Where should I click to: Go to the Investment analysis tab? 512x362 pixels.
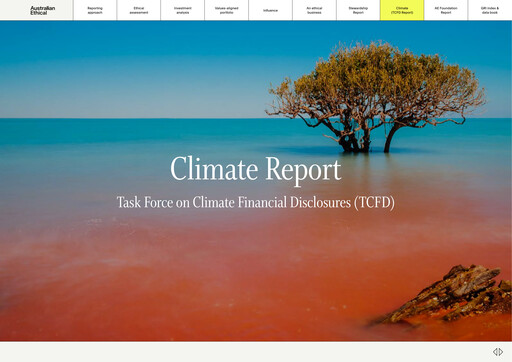(x=183, y=10)
